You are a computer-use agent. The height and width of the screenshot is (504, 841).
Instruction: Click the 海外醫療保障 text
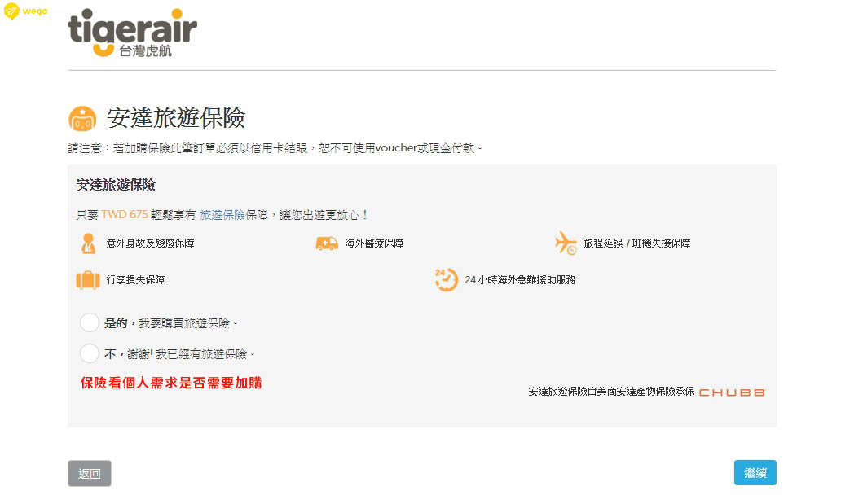(x=374, y=243)
